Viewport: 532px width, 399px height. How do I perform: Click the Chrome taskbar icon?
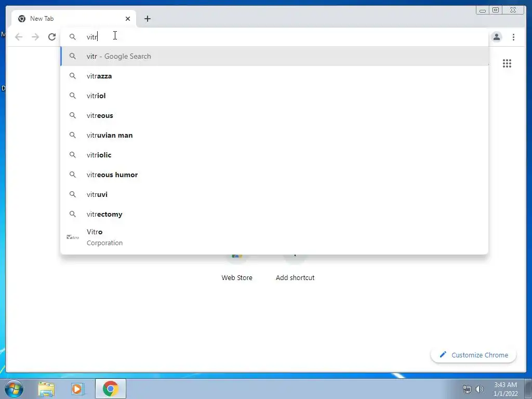click(111, 389)
